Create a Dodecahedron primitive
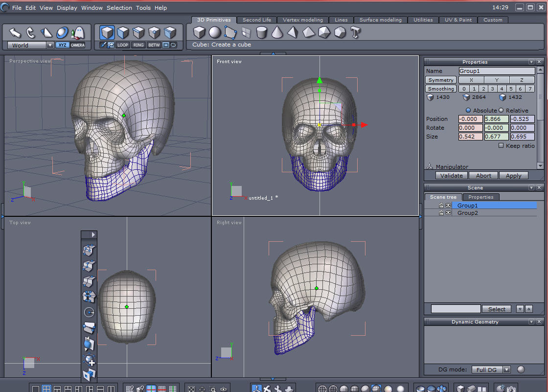The width and height of the screenshot is (548, 392). coord(340,32)
